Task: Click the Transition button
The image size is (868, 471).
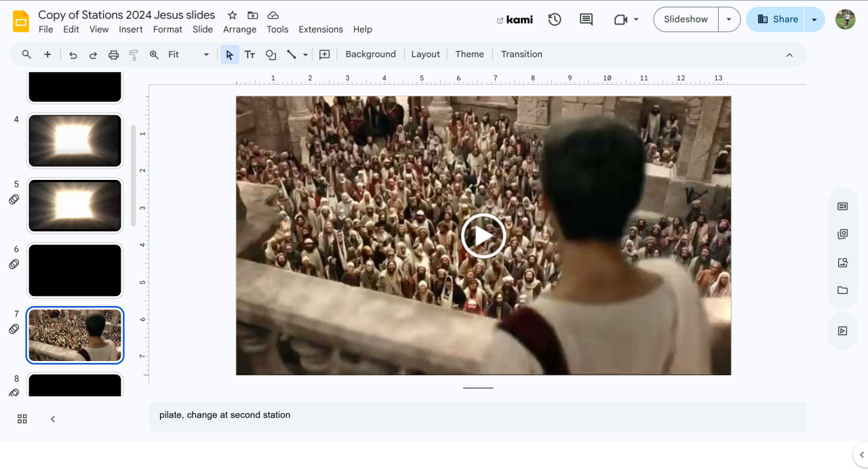Action: click(x=521, y=54)
